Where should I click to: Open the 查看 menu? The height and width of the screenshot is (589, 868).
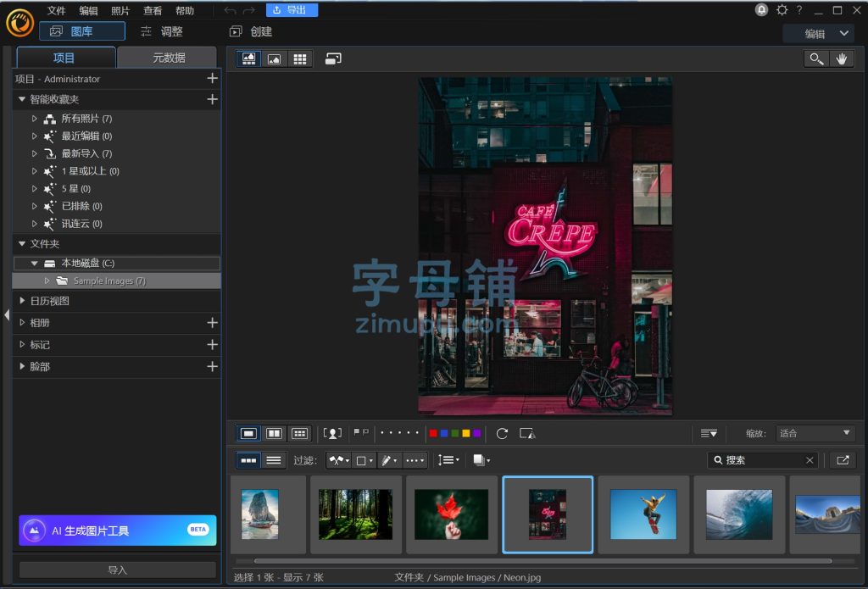pyautogui.click(x=153, y=10)
